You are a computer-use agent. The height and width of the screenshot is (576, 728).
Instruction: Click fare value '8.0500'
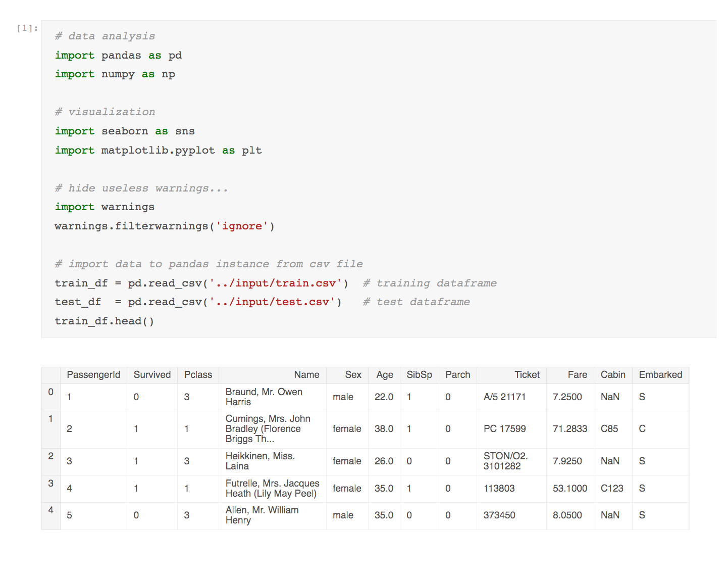[x=567, y=515]
